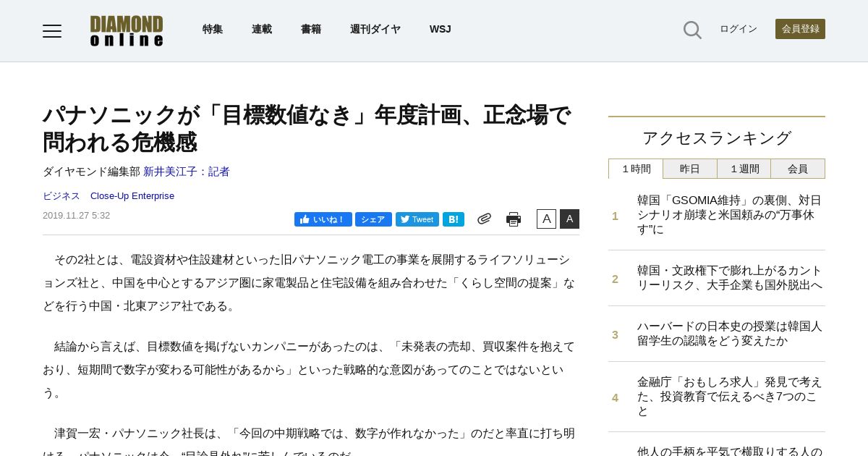Open 連載 menu item
Viewport: 868px width, 456px height.
pyautogui.click(x=262, y=29)
